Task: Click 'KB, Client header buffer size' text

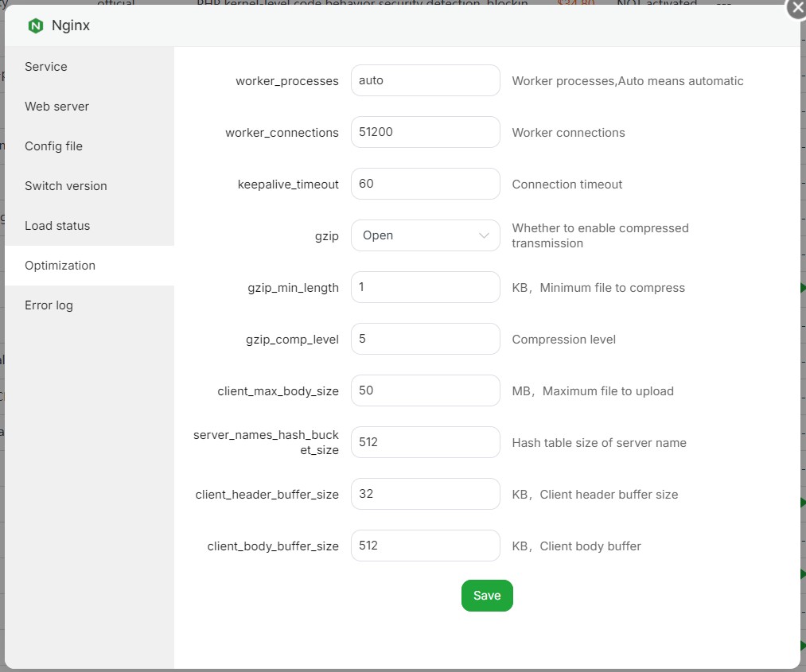Action: 595,495
